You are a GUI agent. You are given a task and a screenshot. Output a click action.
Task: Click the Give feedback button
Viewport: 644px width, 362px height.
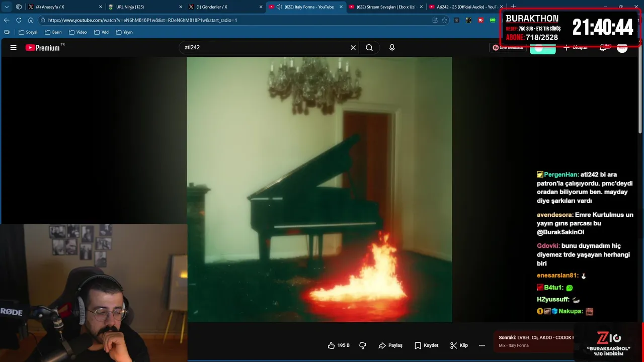pos(508,48)
